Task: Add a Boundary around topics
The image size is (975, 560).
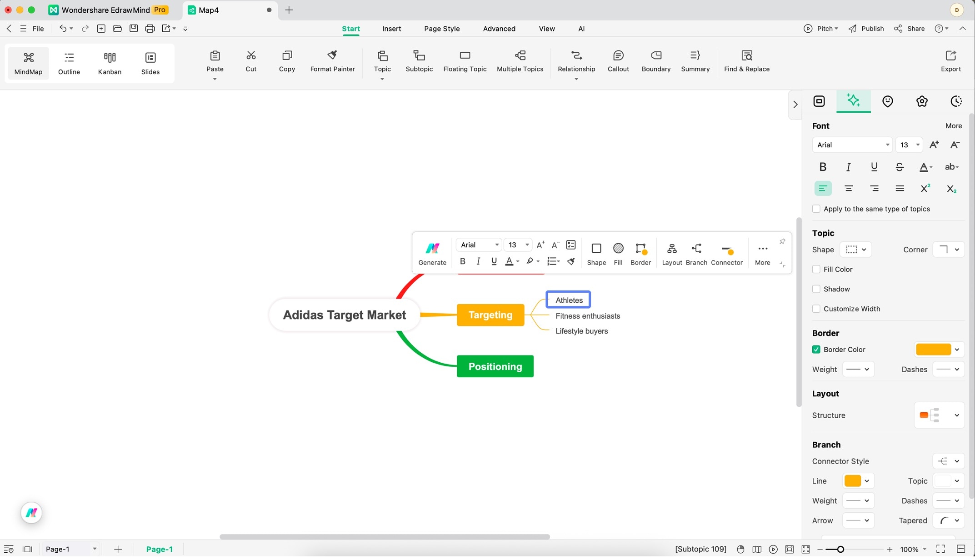Action: pos(656,61)
